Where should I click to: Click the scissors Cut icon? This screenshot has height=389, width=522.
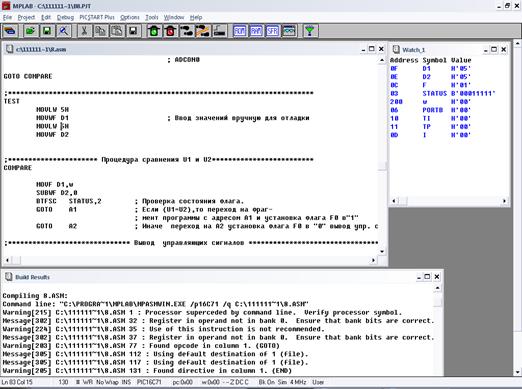[84, 31]
